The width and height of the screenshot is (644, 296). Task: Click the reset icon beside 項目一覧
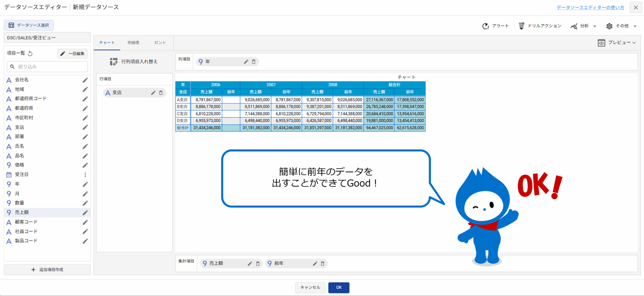point(30,53)
